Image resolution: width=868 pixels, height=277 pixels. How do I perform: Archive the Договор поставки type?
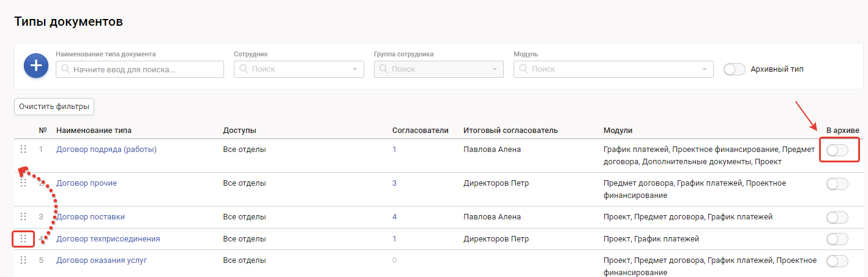click(837, 217)
